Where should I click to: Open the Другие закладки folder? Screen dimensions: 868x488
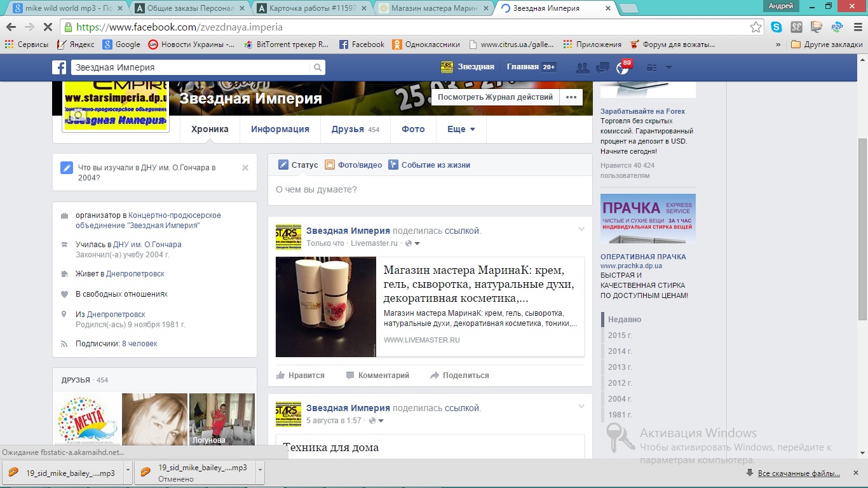click(827, 44)
